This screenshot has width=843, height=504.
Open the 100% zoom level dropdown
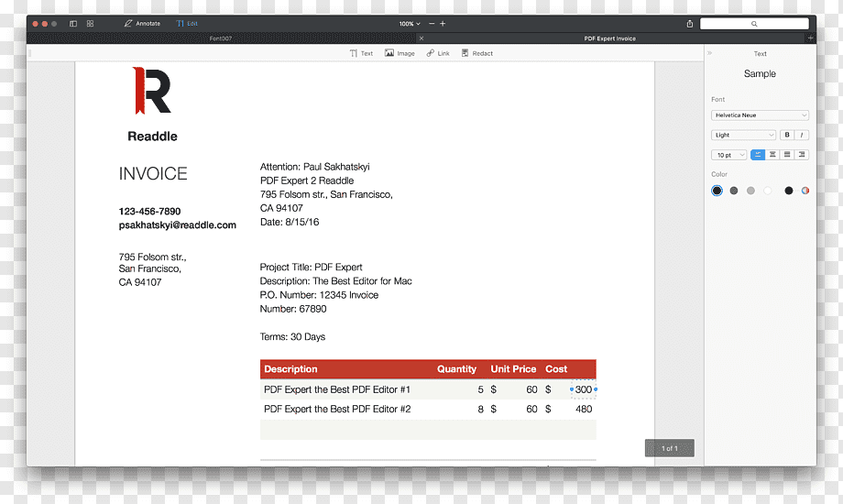[410, 24]
